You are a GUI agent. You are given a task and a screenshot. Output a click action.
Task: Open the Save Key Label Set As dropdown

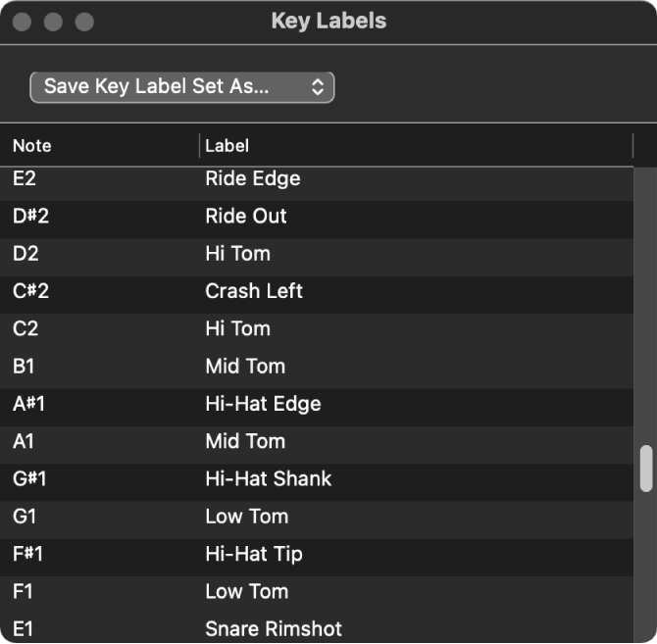point(182,86)
